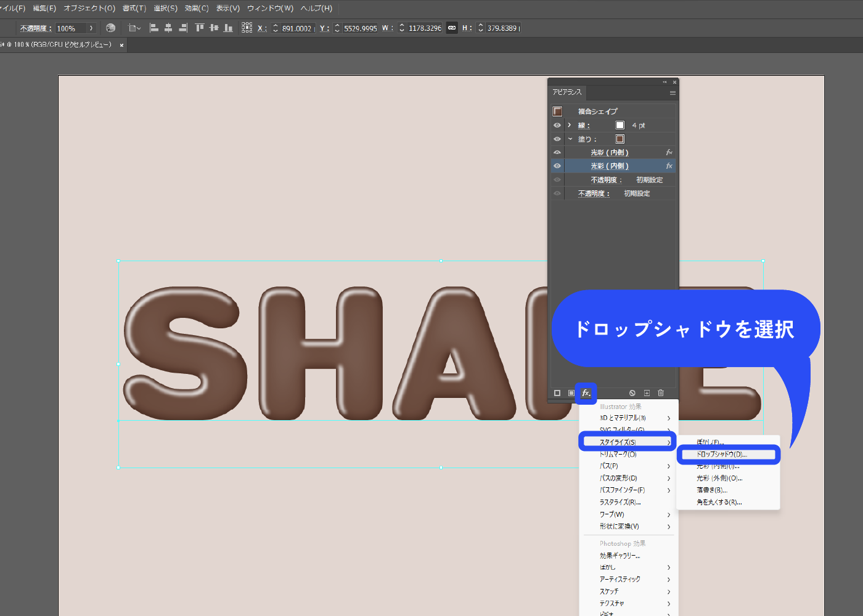The height and width of the screenshot is (616, 863).
Task: Open the 効果(C) menu in menu bar
Action: point(197,9)
